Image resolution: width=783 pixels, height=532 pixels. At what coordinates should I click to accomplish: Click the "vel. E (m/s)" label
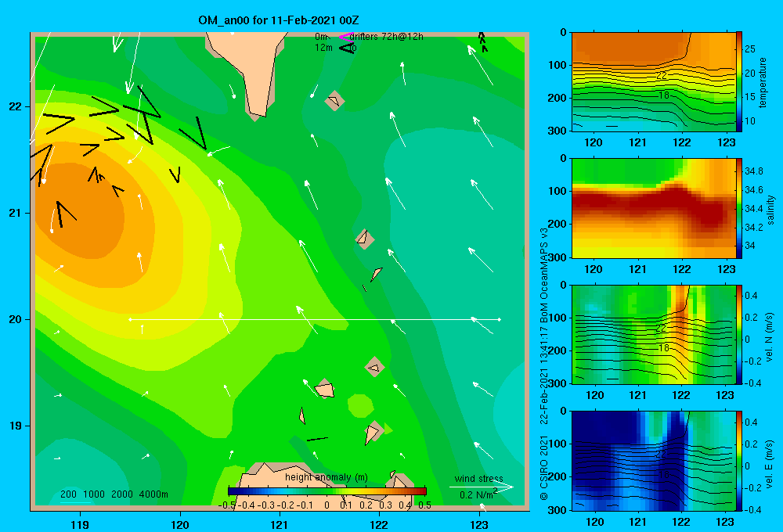pyautogui.click(x=769, y=463)
